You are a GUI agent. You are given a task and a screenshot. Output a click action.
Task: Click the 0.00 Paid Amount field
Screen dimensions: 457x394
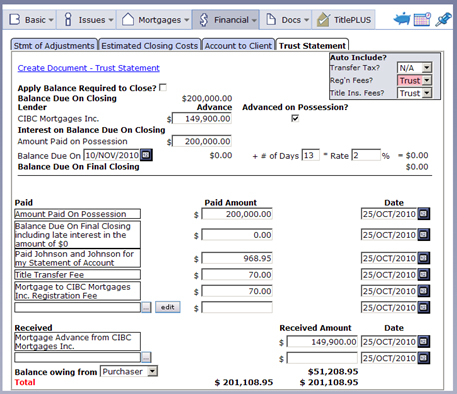tap(237, 235)
